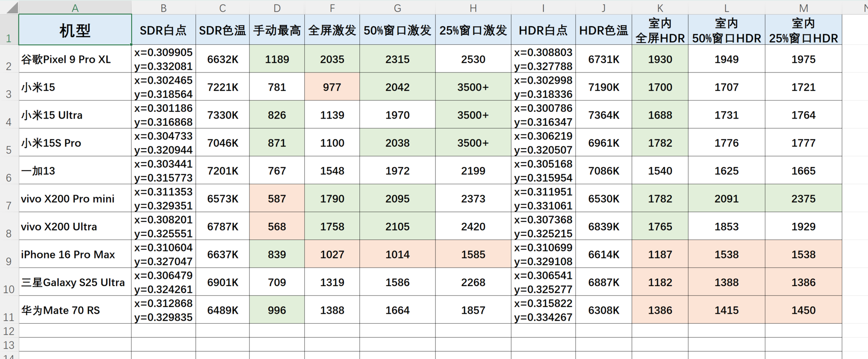The image size is (868, 359).
Task: Click the 'iPhone 16 Pro Max' cell
Action: click(x=75, y=254)
